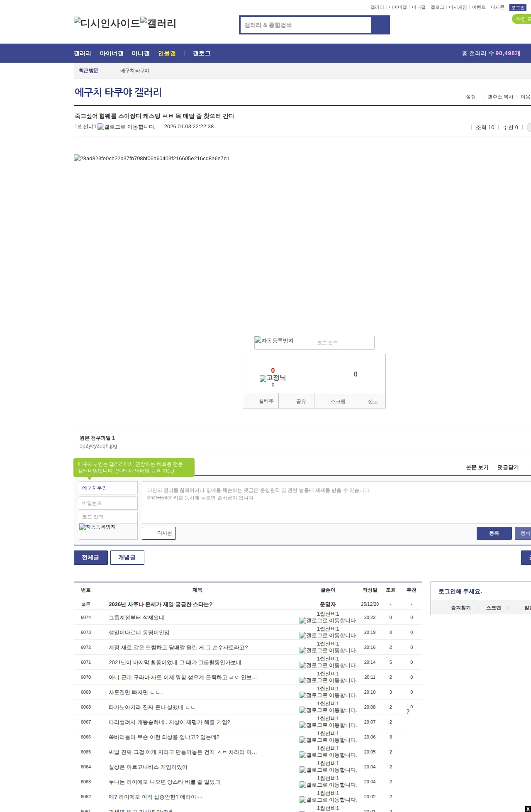Focus the comment text area
This screenshot has height=812, width=531.
[336, 502]
